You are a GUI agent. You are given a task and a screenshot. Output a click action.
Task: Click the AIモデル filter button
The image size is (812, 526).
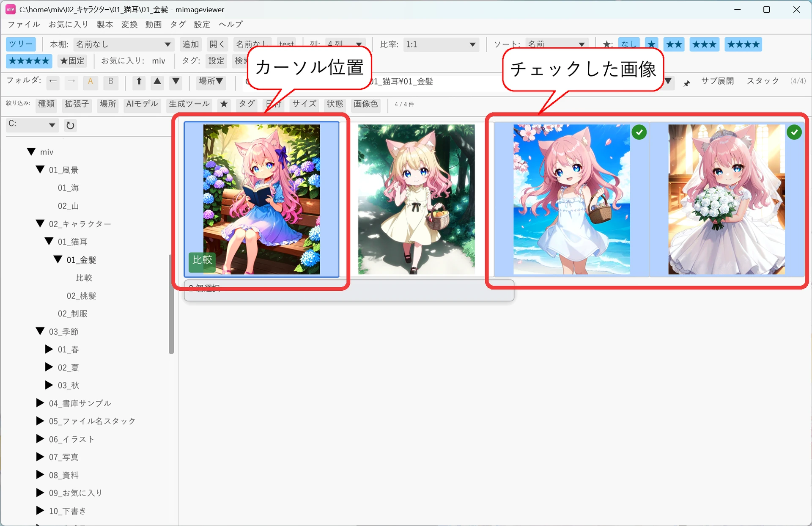(142, 104)
